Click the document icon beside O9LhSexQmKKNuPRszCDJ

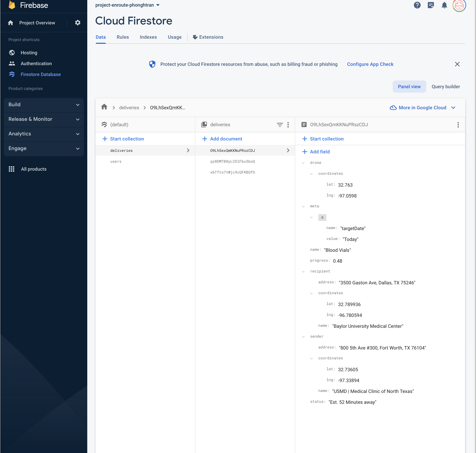[x=304, y=125]
